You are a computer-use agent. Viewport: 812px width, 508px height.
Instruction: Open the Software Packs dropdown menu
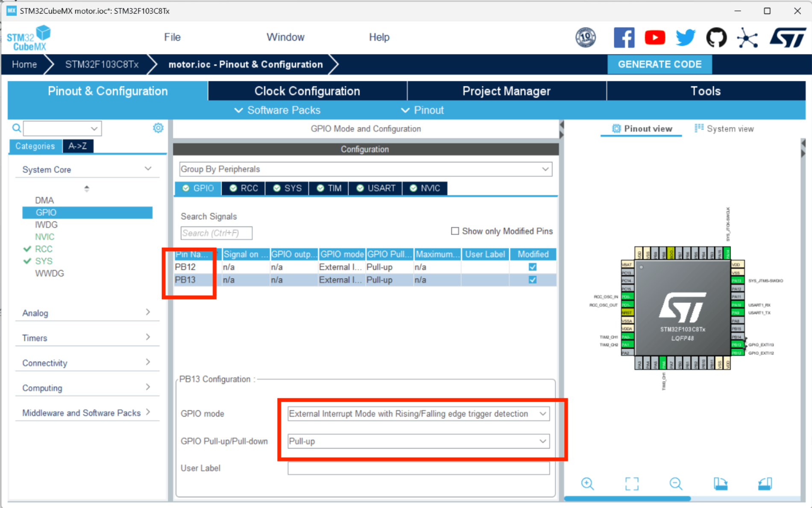pos(278,110)
